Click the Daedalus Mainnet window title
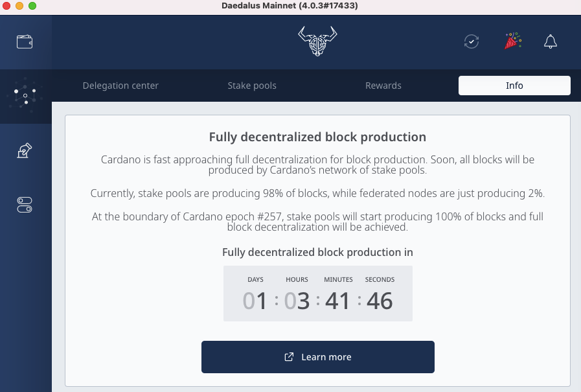 290,6
